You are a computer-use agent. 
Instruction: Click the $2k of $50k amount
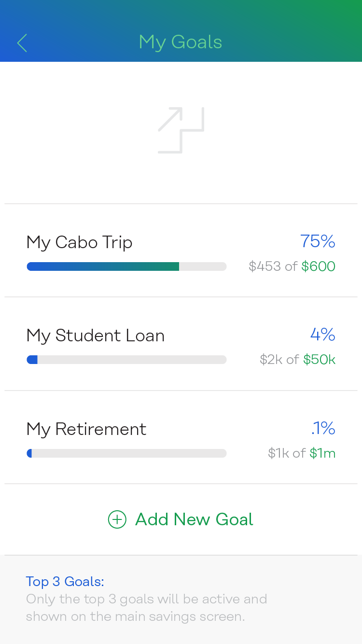297,360
